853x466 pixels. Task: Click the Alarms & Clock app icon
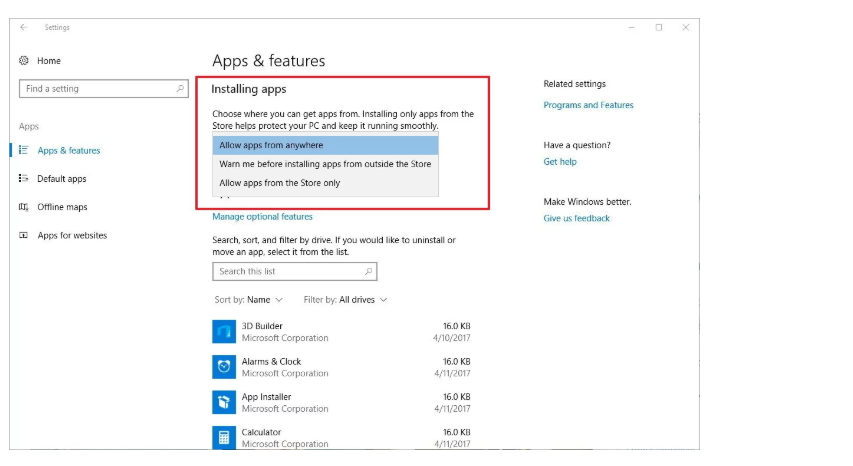coord(223,367)
